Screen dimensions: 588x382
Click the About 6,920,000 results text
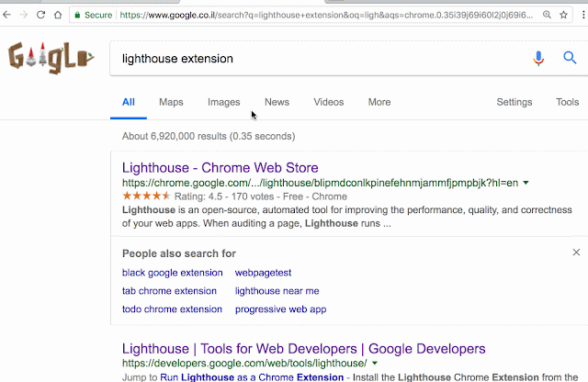(x=209, y=136)
